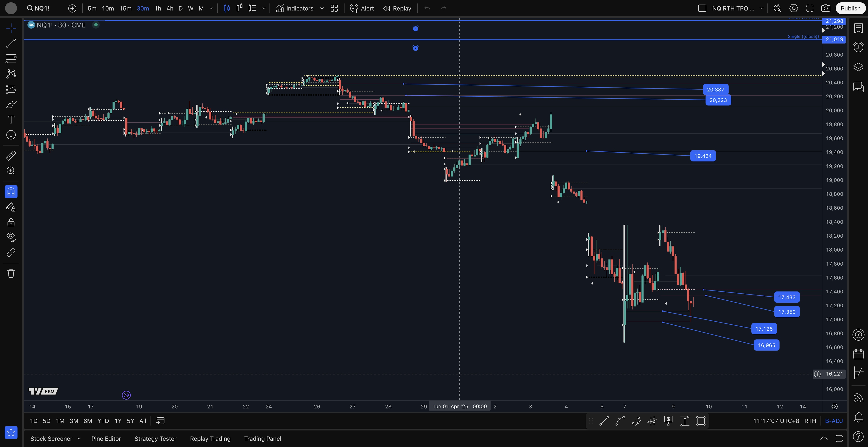The image size is (868, 447).
Task: Click the Replay button
Action: (x=397, y=8)
